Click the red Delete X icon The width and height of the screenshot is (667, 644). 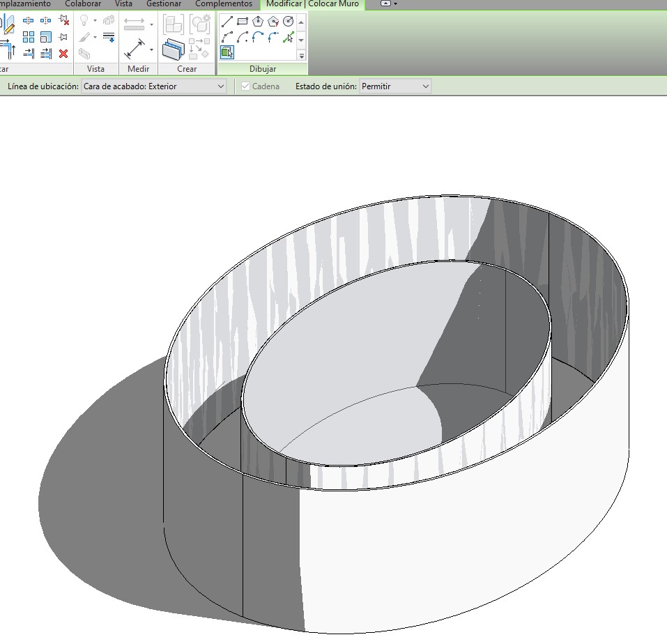click(x=63, y=54)
